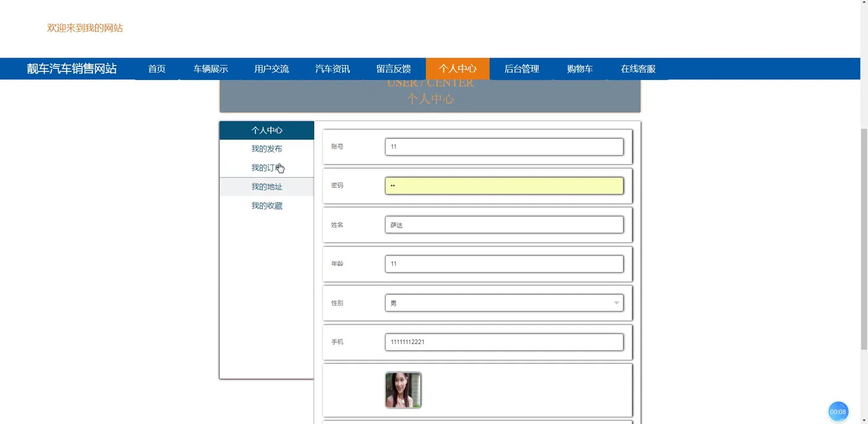
Task: Select 个人中心 in the sidebar menu
Action: pos(267,130)
